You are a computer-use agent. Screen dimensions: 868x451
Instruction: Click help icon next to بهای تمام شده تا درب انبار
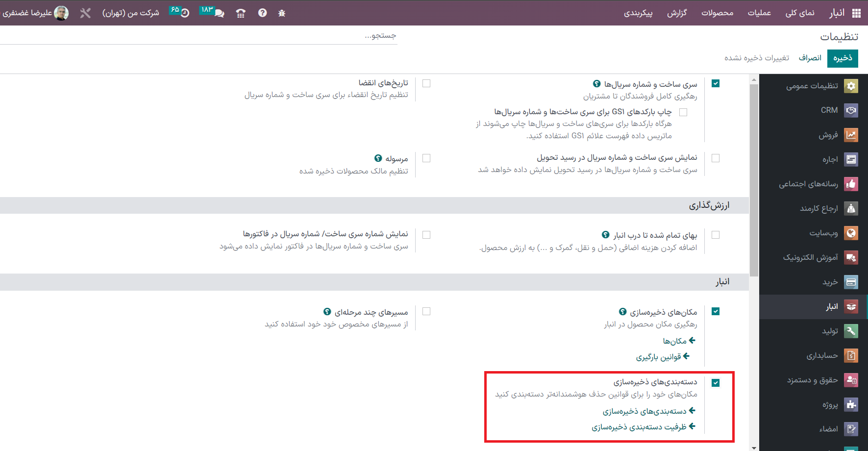(x=606, y=234)
